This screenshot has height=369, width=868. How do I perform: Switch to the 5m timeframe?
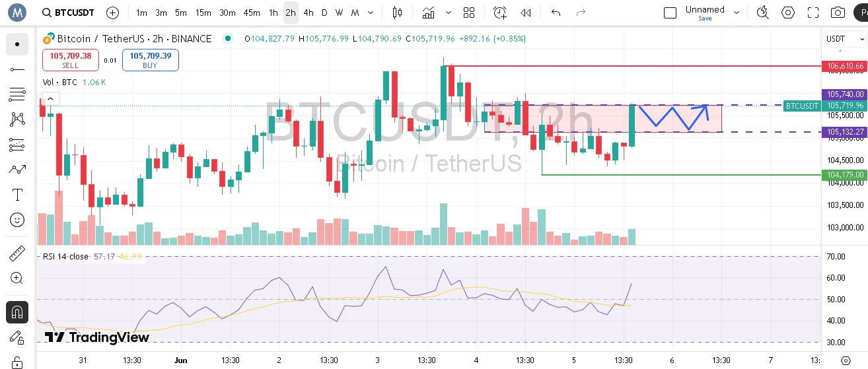tap(181, 13)
